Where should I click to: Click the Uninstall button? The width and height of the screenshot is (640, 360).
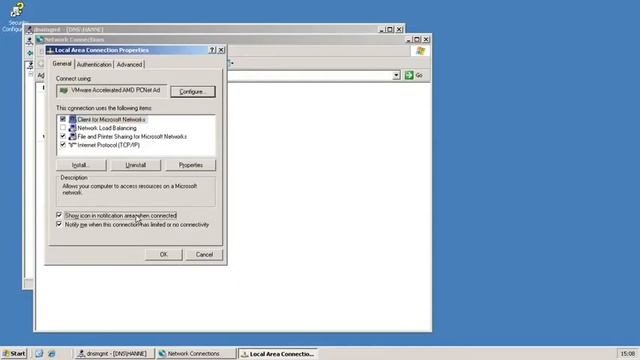pos(136,165)
